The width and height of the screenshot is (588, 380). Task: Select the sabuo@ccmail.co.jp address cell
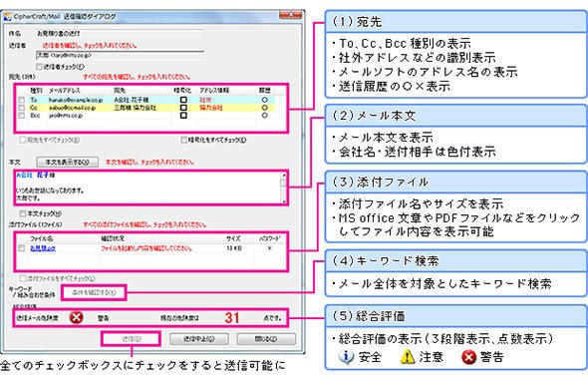pyautogui.click(x=73, y=108)
